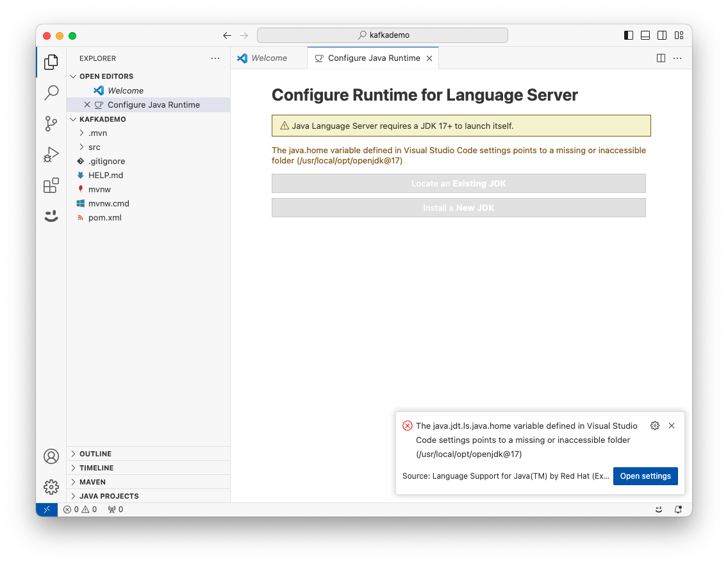Click the smiley status bar icon
728x564 pixels.
[658, 510]
